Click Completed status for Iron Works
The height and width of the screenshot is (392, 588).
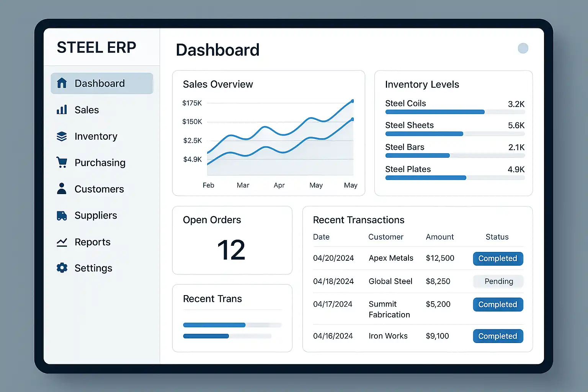[498, 336]
